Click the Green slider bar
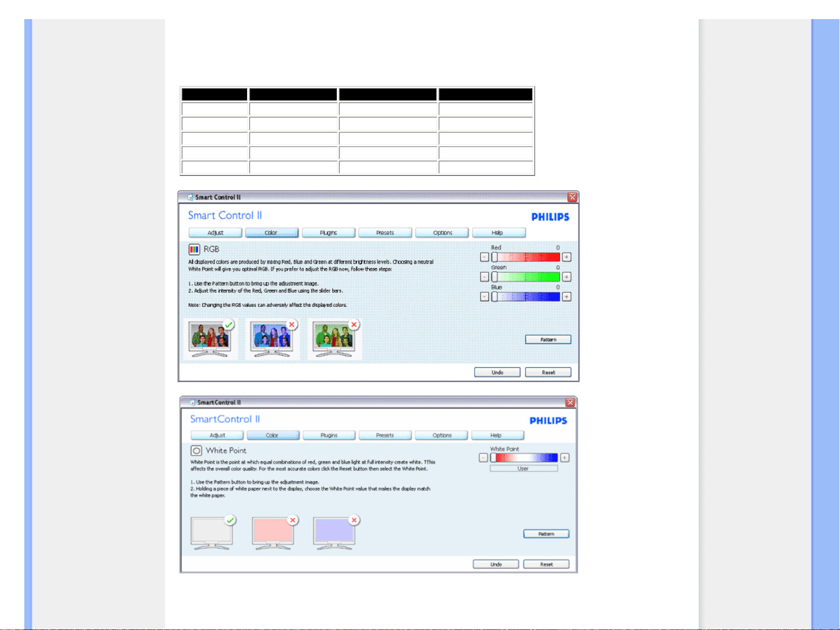 click(526, 277)
